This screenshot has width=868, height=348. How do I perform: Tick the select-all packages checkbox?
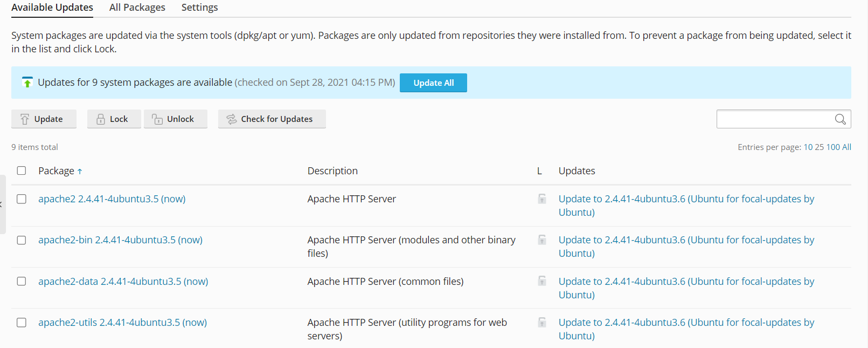tap(22, 171)
